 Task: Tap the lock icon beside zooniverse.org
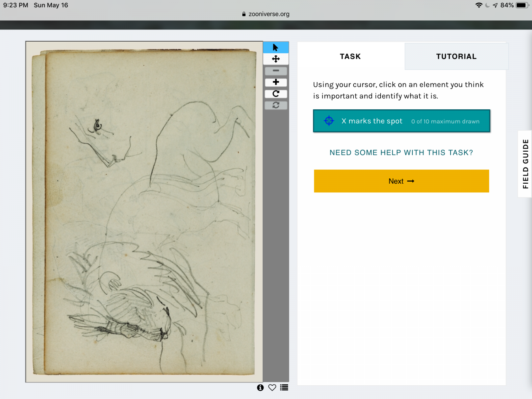coord(244,14)
